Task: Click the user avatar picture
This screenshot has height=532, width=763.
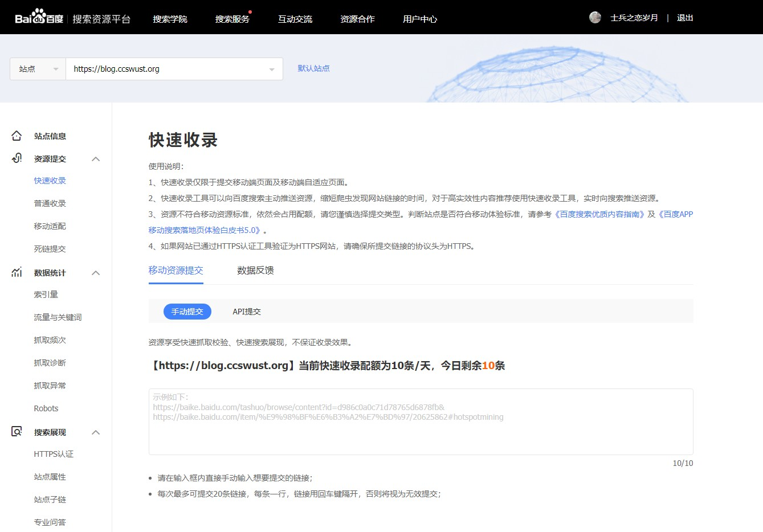Action: 595,18
